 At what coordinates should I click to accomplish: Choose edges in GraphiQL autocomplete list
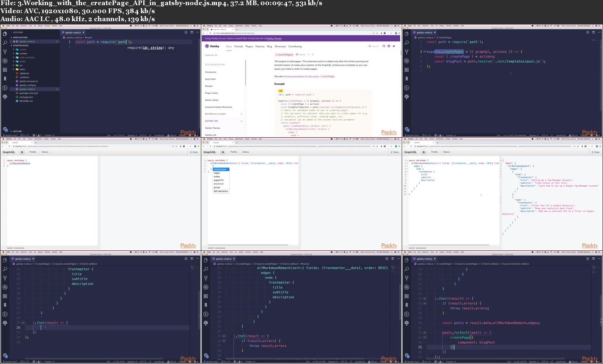pyautogui.click(x=221, y=173)
